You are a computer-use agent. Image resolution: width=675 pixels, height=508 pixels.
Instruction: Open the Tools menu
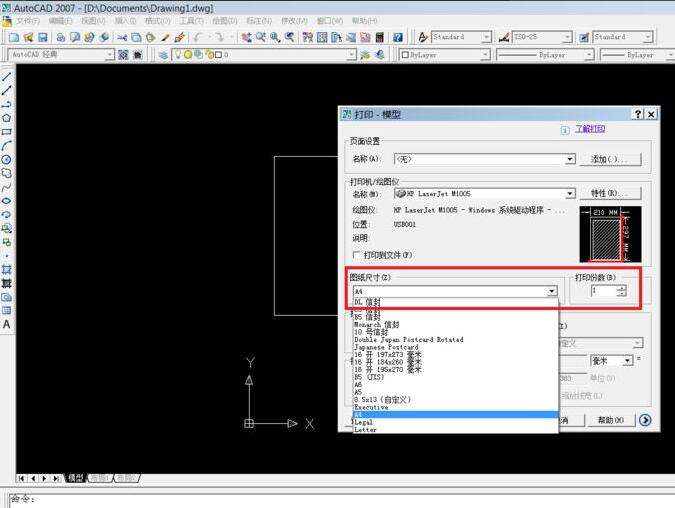(x=192, y=21)
